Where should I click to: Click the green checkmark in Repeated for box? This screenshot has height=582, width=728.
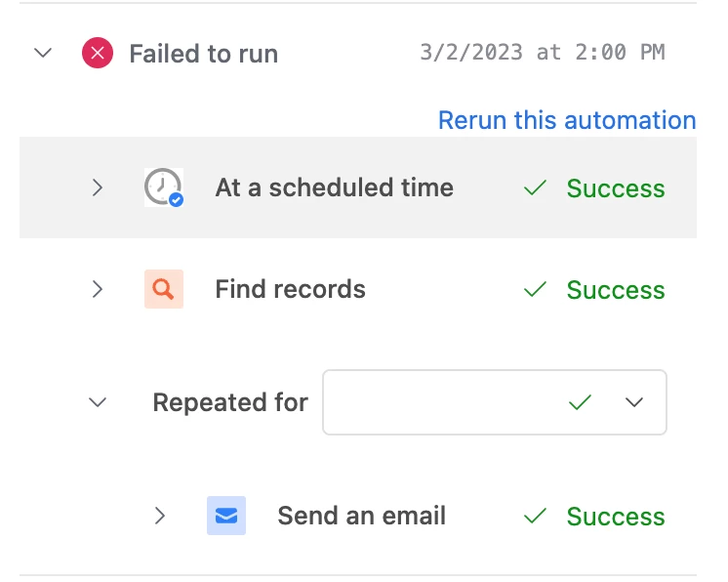[581, 401]
